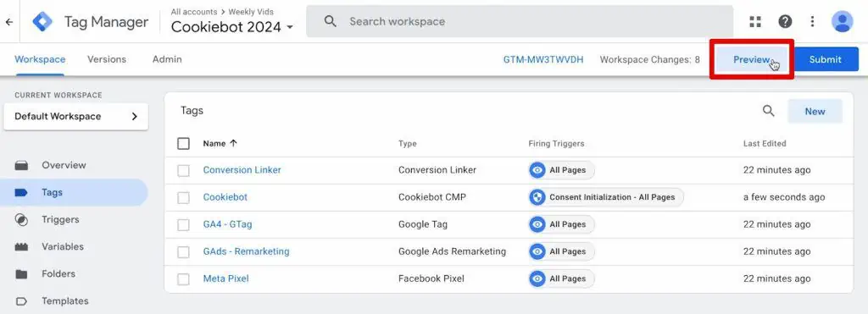Open the three-dot more options menu
Image resolution: width=868 pixels, height=314 pixels.
tap(812, 21)
